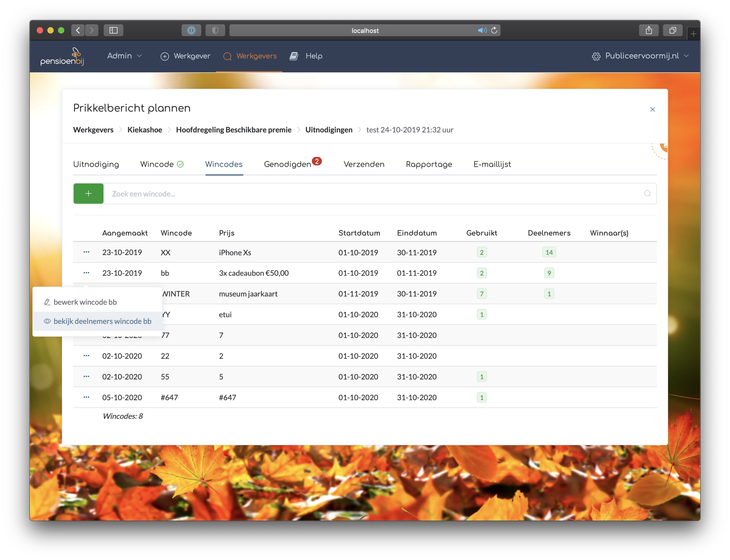730x560 pixels.
Task: Click the Safari share icon
Action: (x=648, y=31)
